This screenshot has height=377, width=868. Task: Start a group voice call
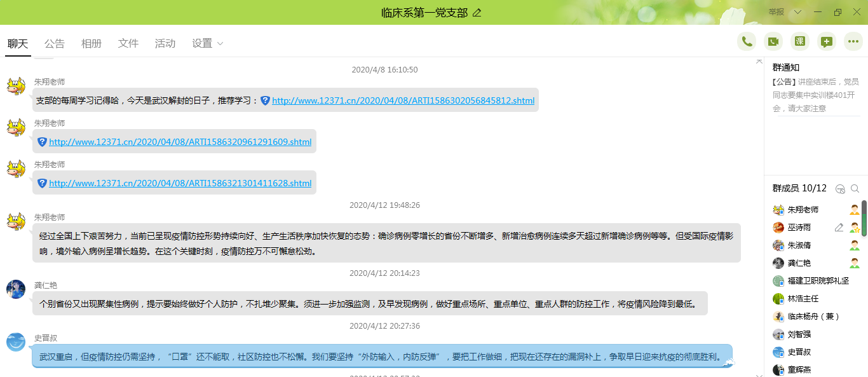pos(747,42)
